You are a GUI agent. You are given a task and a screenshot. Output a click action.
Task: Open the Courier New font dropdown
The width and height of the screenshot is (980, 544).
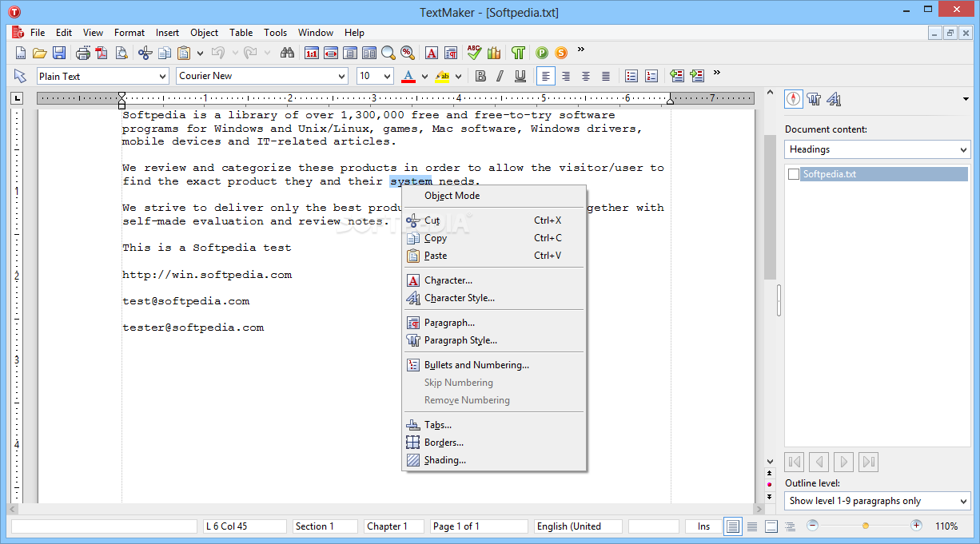[x=341, y=76]
